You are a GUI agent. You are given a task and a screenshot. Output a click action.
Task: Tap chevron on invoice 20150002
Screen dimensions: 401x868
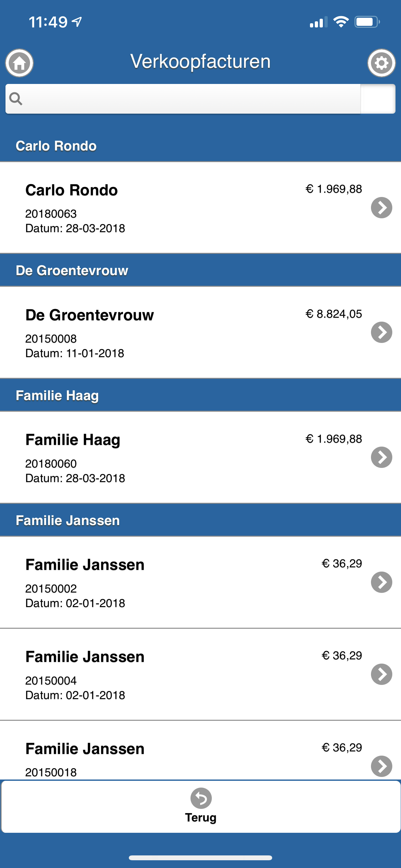(381, 582)
